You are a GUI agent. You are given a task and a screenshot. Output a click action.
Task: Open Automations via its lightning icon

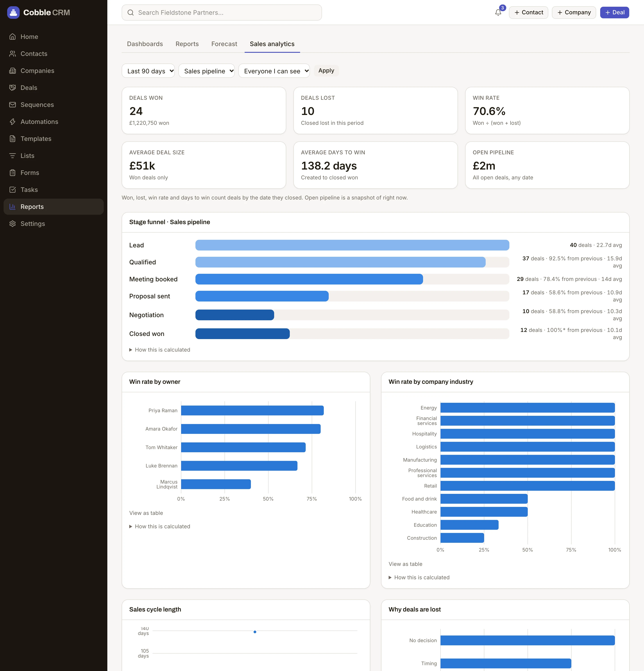click(x=13, y=121)
